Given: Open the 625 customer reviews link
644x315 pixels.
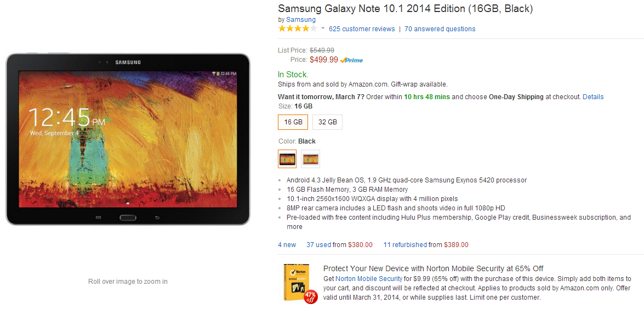Looking at the screenshot, I should click(x=362, y=29).
